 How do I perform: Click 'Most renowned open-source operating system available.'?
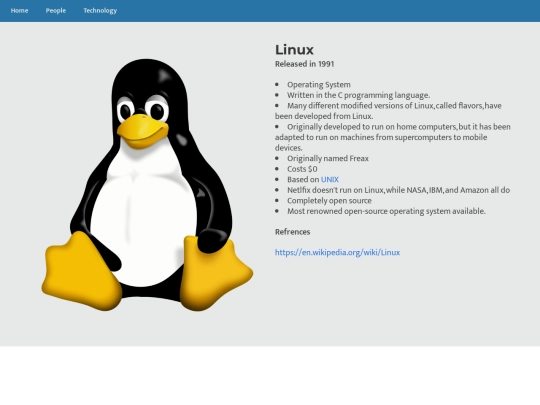386,211
